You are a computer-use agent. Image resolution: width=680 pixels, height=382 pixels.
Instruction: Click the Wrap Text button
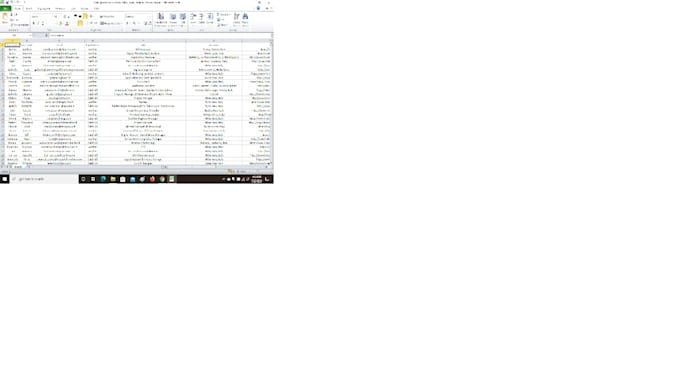107,16
